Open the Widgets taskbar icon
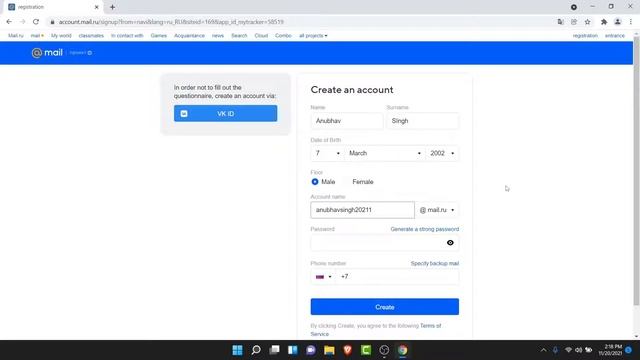This screenshot has width=640, height=360. click(x=293, y=350)
